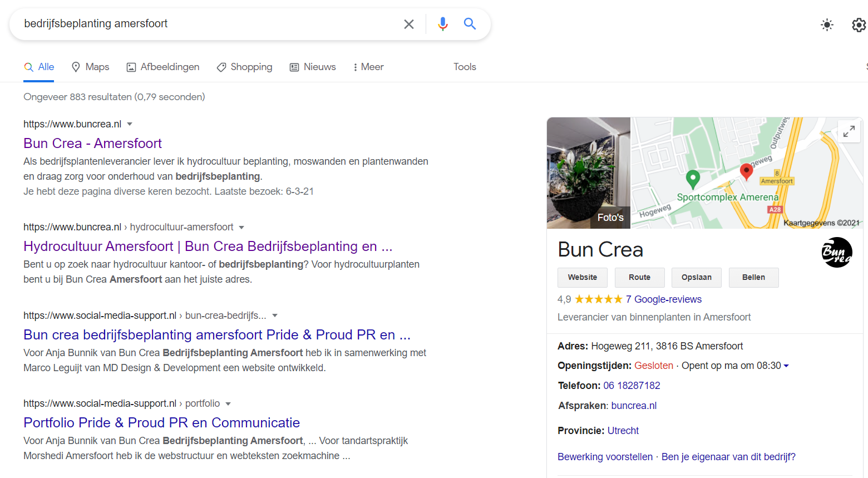Select the Alle search tab

(x=39, y=67)
